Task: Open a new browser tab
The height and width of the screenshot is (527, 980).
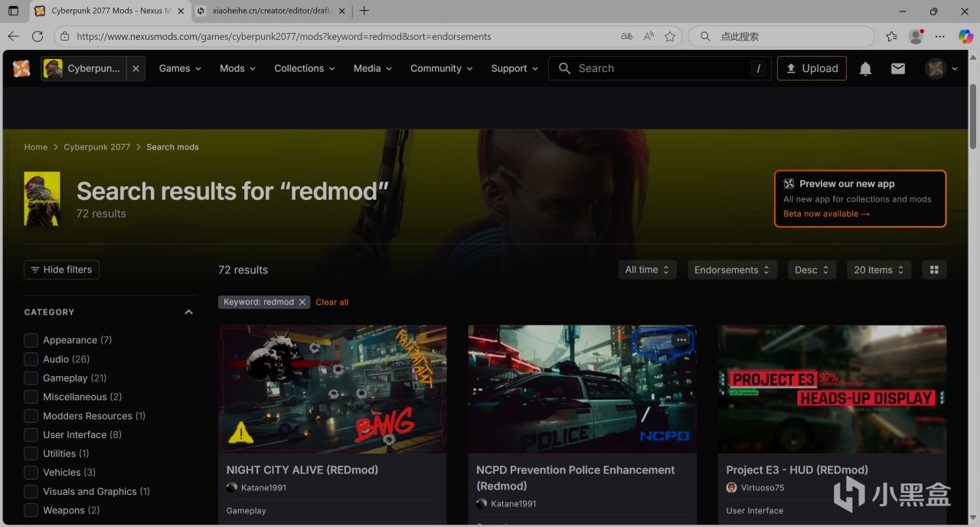Action: pos(364,11)
